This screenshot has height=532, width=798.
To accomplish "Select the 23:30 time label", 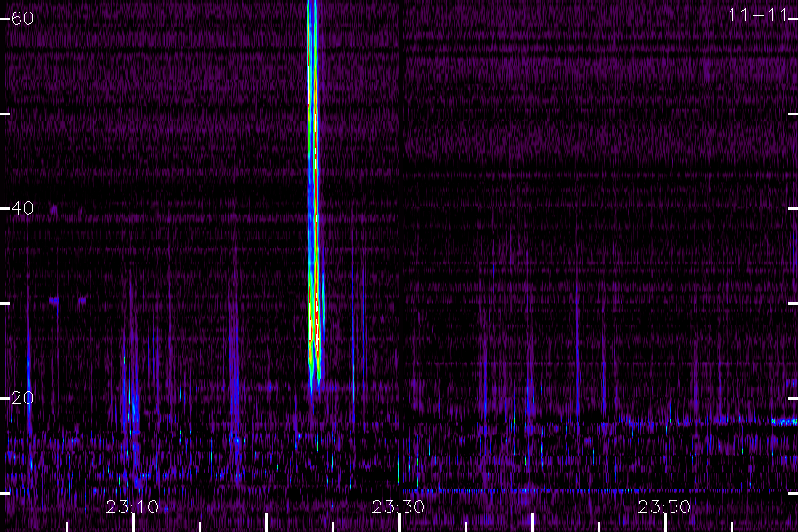I will coord(398,507).
